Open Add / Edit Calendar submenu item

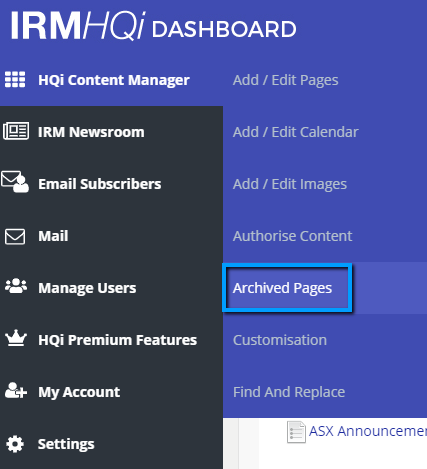(296, 132)
